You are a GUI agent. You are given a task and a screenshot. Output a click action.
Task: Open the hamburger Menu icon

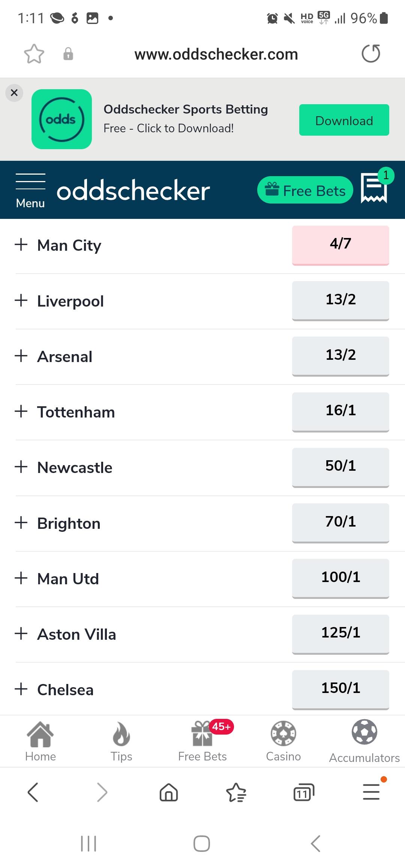(30, 190)
